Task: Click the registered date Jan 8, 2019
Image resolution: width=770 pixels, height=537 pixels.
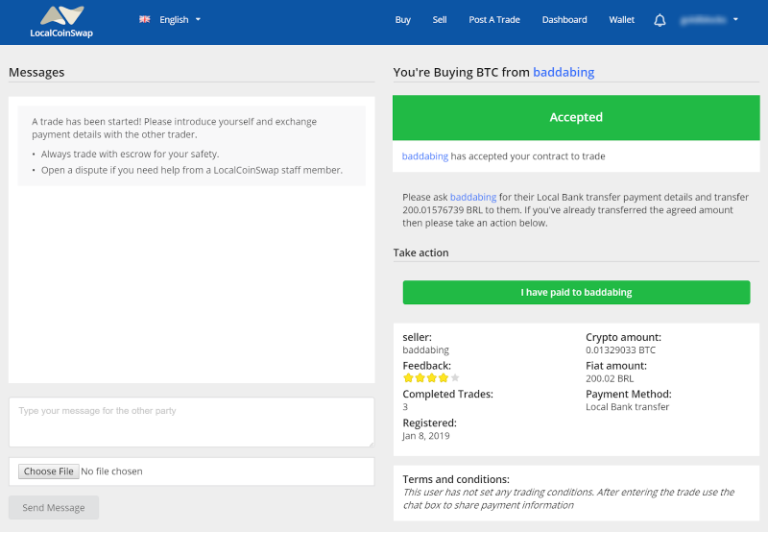Action: pyautogui.click(x=426, y=435)
